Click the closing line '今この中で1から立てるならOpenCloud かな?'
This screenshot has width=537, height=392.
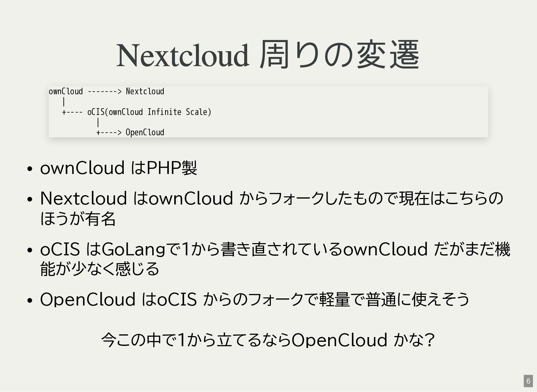coord(268,340)
